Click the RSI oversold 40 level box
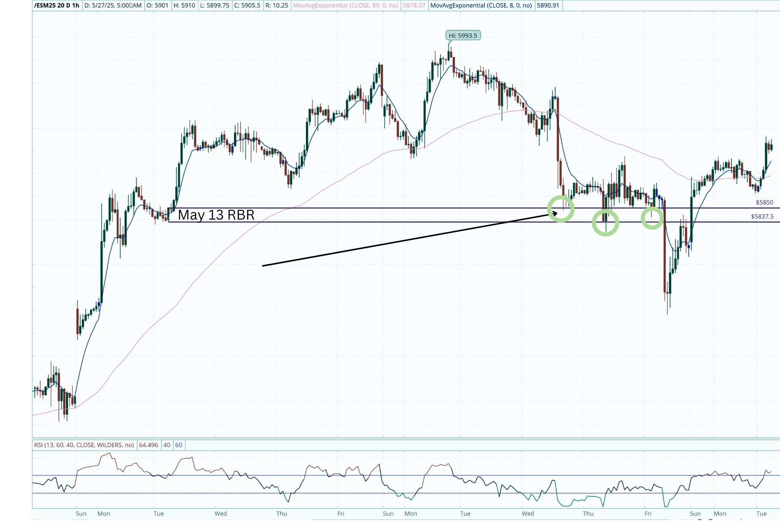Screen dimensions: 780x532 tap(167, 445)
